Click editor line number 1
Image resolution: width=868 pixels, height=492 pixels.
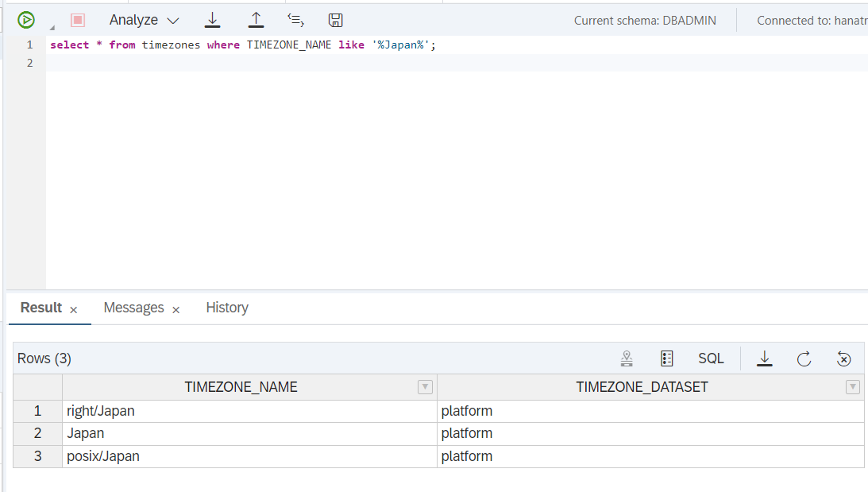click(30, 45)
